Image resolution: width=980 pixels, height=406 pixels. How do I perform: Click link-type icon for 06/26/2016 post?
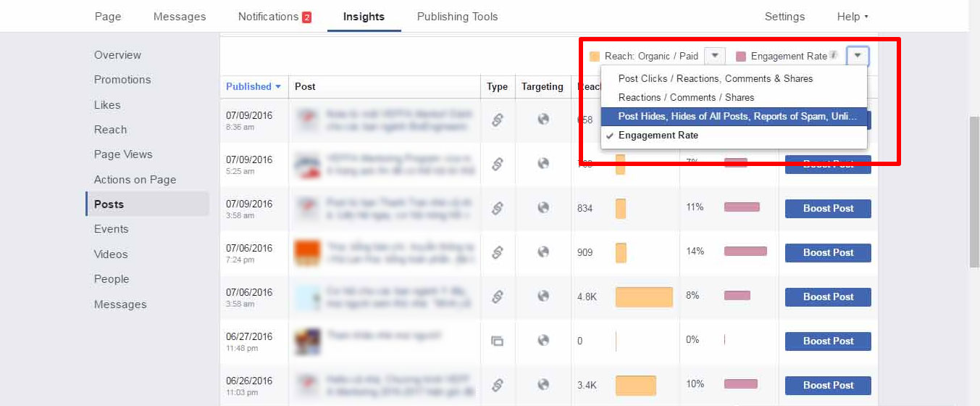click(x=497, y=385)
